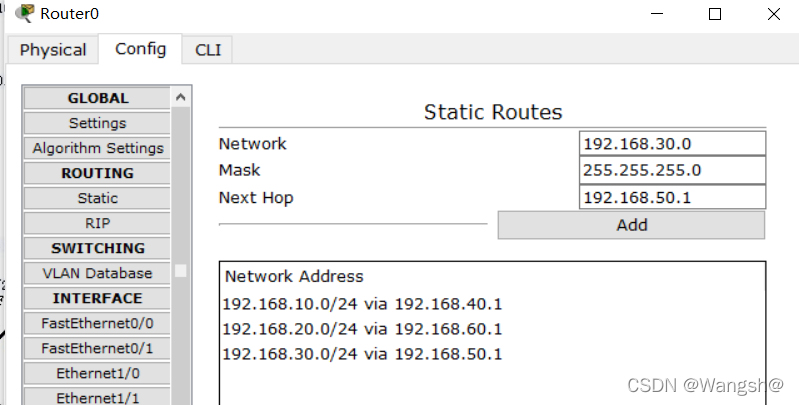The image size is (799, 405).
Task: Open global Settings in sidebar
Action: pyautogui.click(x=97, y=123)
